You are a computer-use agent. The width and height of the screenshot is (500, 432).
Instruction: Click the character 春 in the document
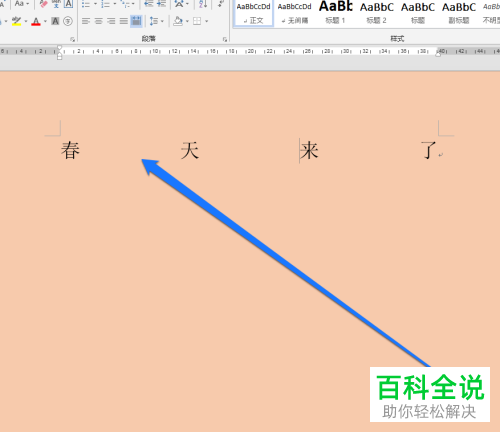click(70, 150)
